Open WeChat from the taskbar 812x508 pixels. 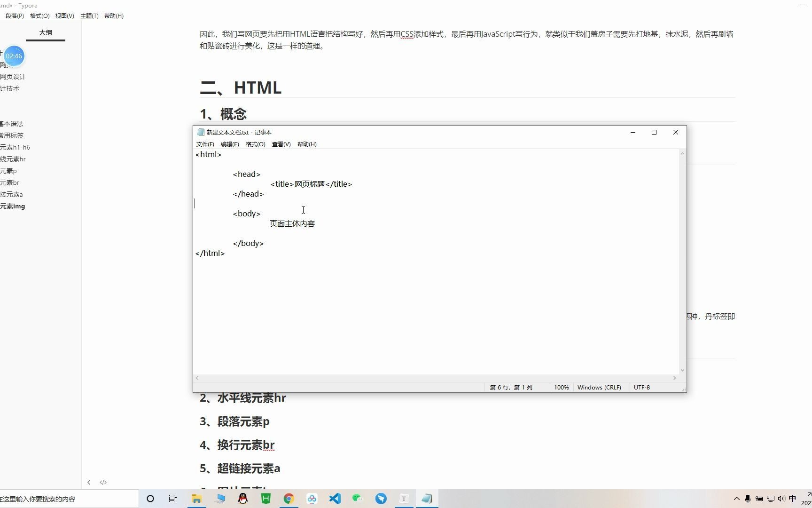(358, 499)
